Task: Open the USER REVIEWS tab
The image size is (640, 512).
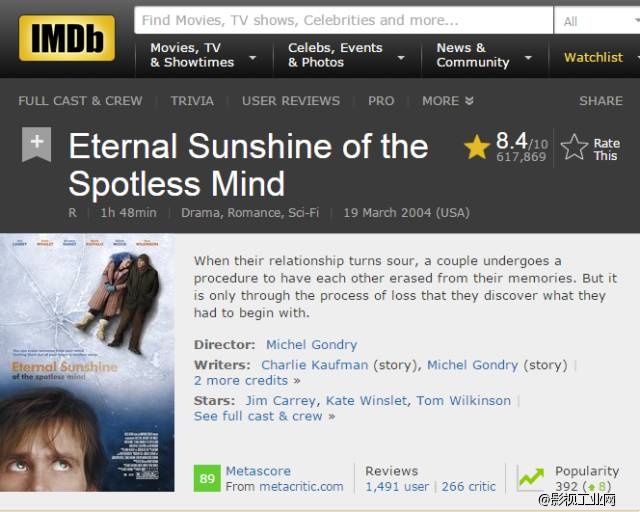Action: [x=290, y=101]
